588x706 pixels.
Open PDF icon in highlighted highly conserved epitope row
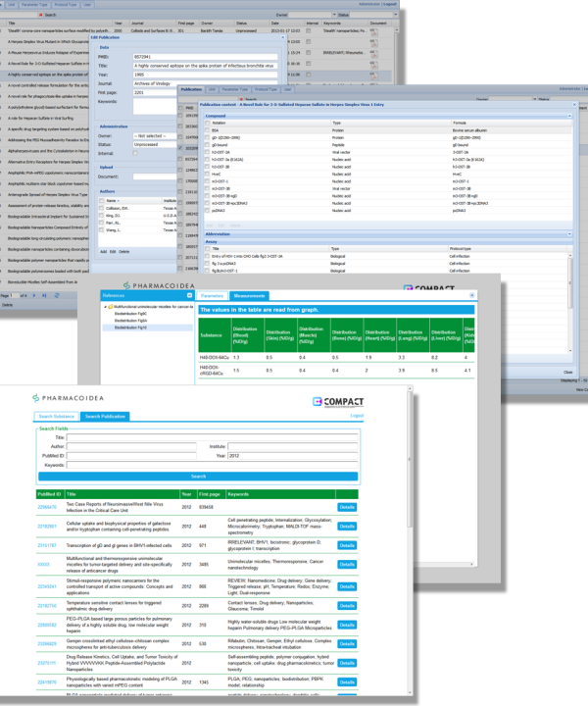[373, 76]
